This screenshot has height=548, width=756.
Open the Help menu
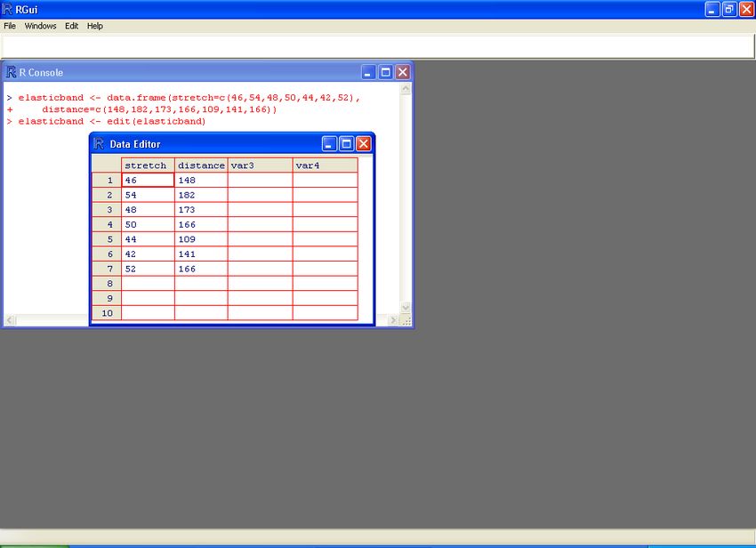coord(95,26)
